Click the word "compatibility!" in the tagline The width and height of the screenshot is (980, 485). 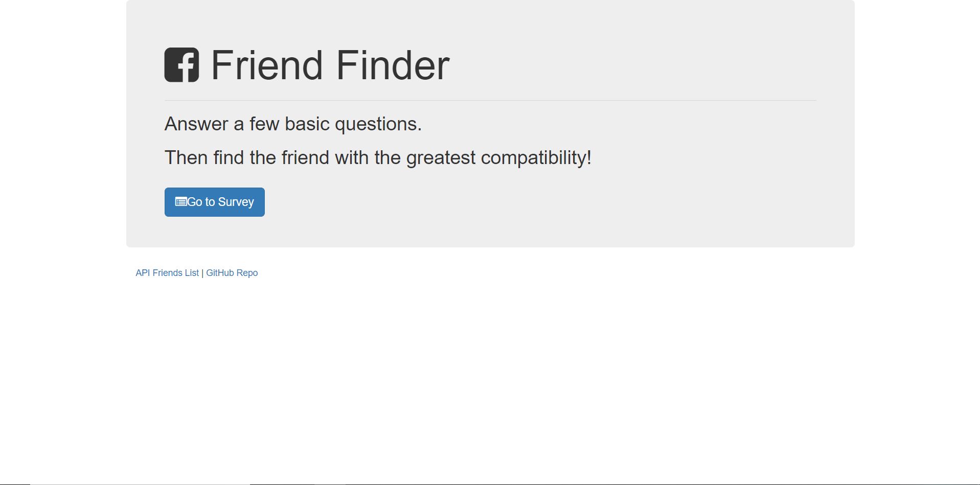[x=536, y=158]
